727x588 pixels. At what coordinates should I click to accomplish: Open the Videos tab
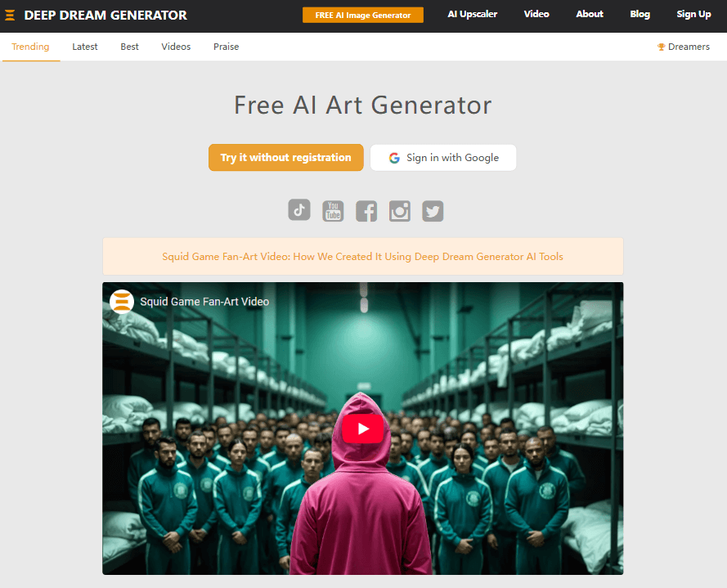[176, 47]
